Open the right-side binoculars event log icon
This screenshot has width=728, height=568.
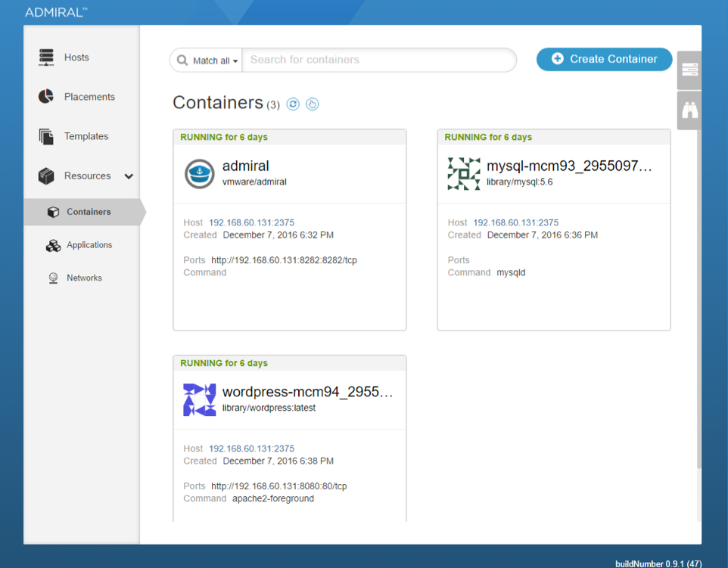point(689,110)
